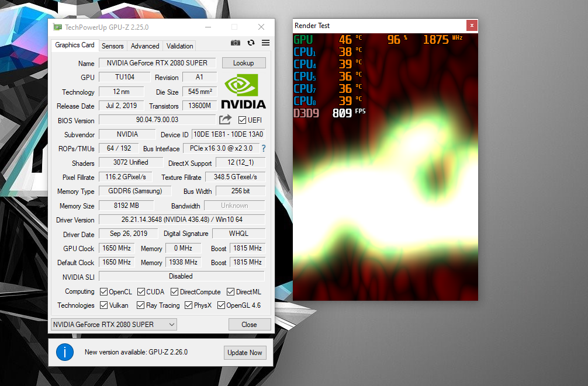Click the GPU-Z title bar app icon
588x386 pixels.
point(57,27)
